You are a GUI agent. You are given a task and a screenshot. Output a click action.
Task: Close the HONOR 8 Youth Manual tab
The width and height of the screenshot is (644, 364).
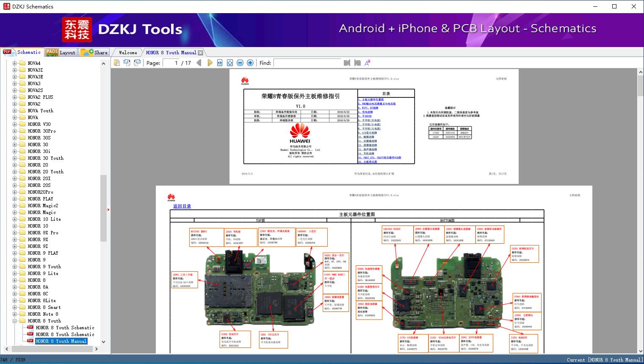click(x=200, y=53)
